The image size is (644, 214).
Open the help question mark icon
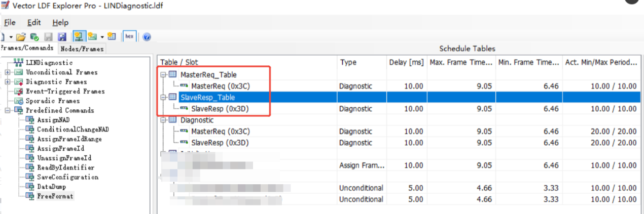147,37
